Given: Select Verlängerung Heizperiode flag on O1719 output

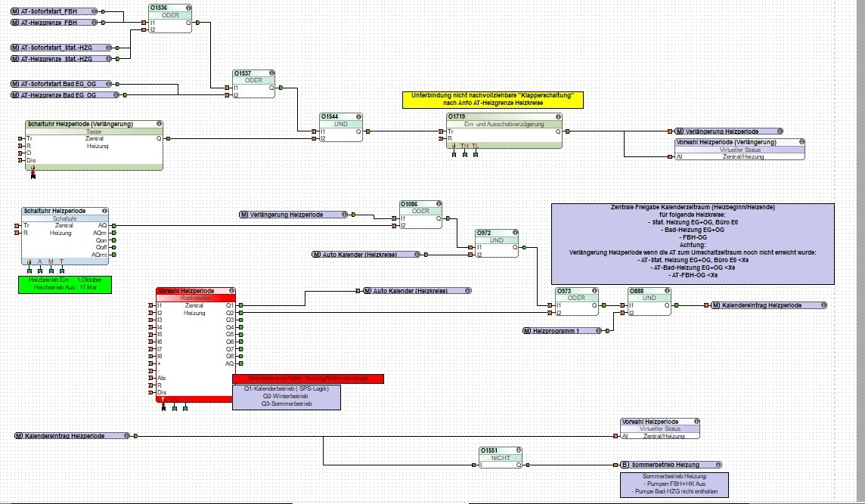Looking at the screenshot, I should (x=729, y=131).
